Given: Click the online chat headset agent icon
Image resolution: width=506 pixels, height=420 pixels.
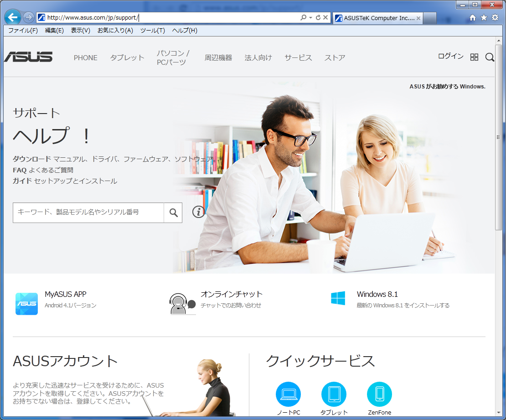Looking at the screenshot, I should click(x=182, y=303).
